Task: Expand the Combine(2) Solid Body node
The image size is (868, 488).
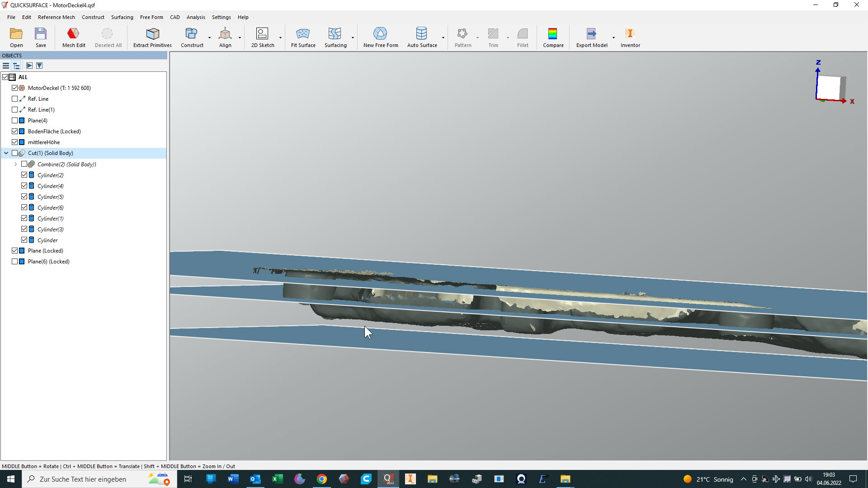Action: coord(16,164)
